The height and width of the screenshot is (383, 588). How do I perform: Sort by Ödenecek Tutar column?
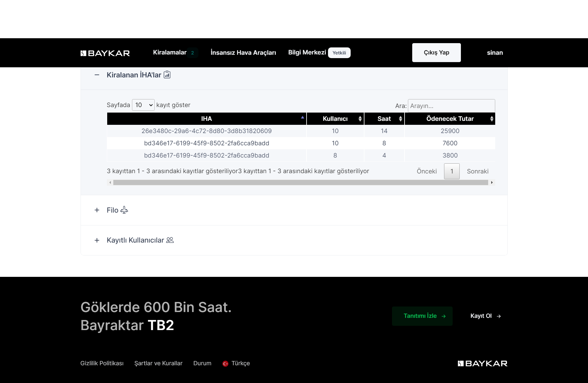point(450,119)
